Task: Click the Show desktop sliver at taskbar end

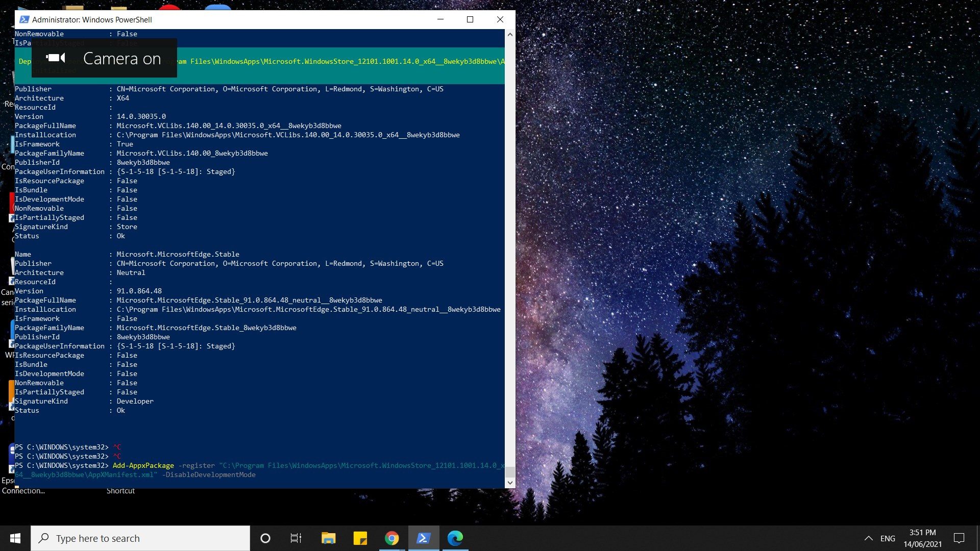Action: [x=978, y=538]
